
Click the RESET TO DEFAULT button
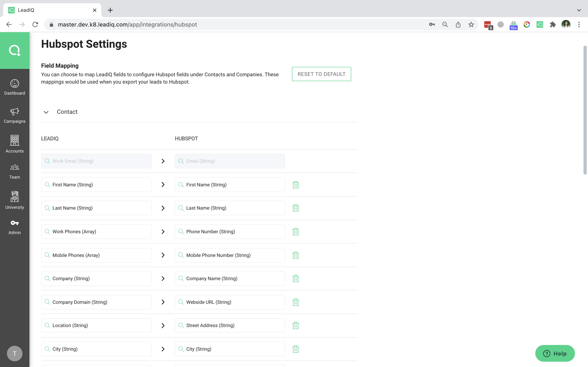coord(321,74)
